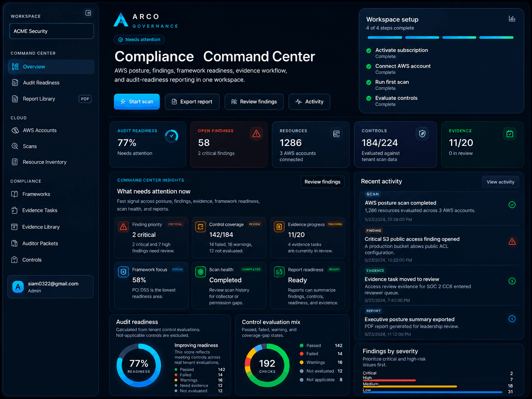Click the 192 checks donut chart

267,366
